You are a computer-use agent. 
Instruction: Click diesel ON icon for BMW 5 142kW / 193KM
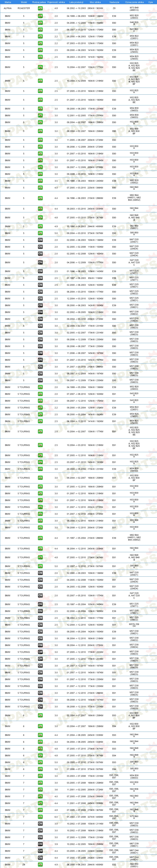[40, 305]
